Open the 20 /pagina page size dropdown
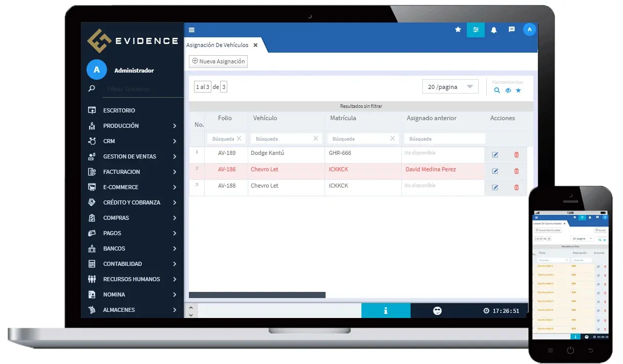Screen dimensions: 623x364 coord(450,86)
